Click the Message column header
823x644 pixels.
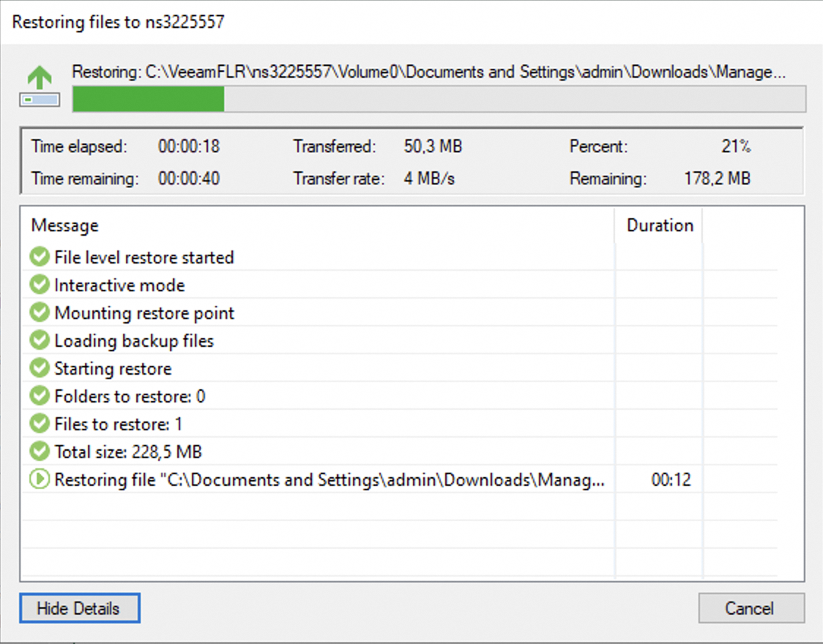(x=64, y=225)
